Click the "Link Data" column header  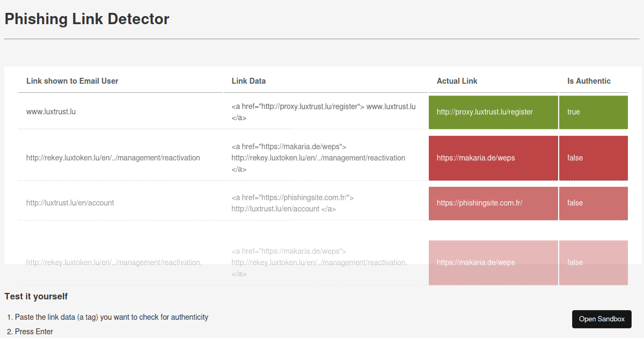(x=248, y=81)
